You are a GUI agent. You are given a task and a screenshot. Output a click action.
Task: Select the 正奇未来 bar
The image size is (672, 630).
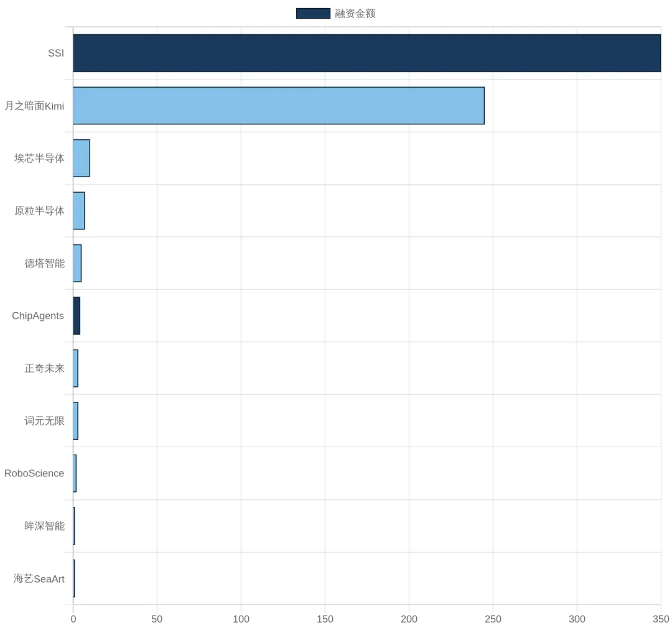pyautogui.click(x=75, y=368)
